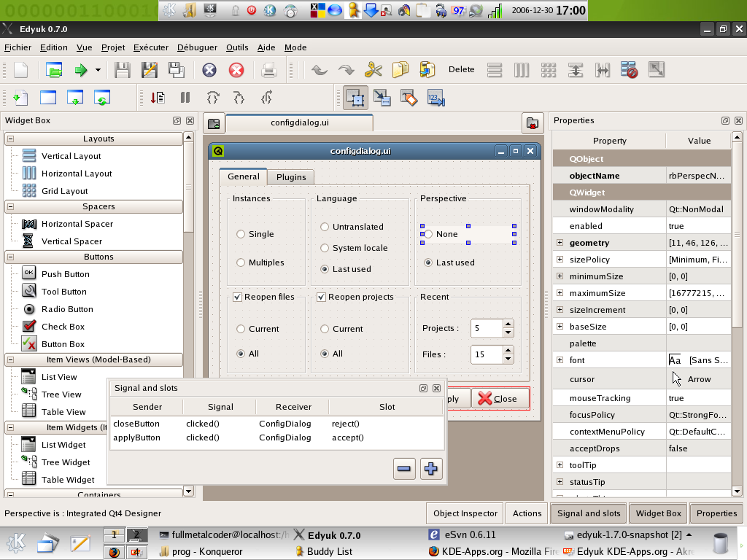Open the run button dropdown arrow
The width and height of the screenshot is (747, 560).
point(98,70)
